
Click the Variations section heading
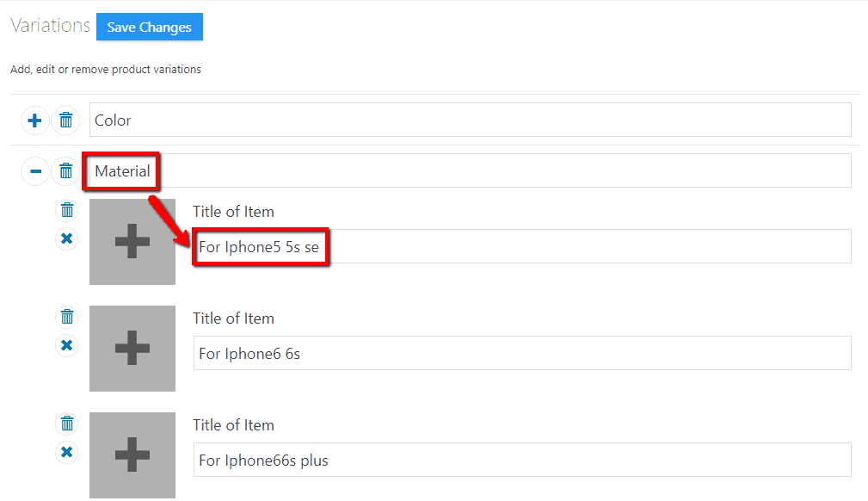[x=51, y=26]
